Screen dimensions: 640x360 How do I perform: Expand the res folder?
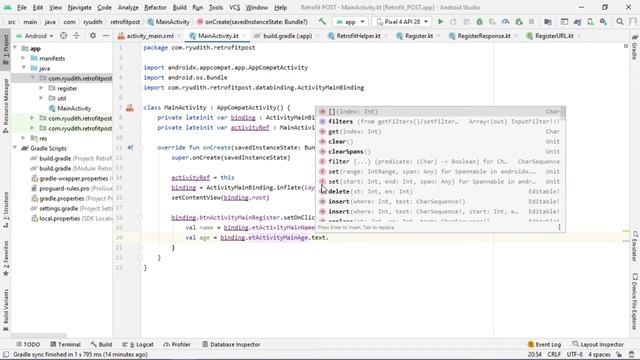pos(24,138)
